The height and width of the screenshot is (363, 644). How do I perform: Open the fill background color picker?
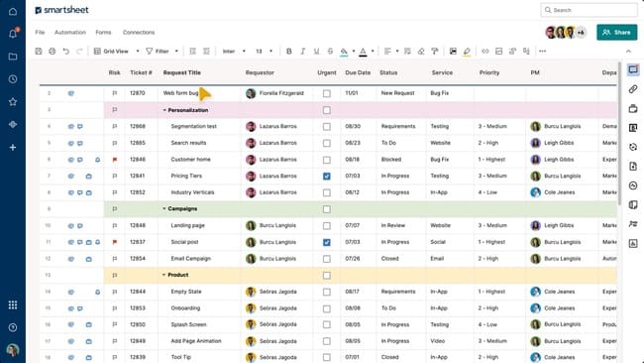coord(344,52)
